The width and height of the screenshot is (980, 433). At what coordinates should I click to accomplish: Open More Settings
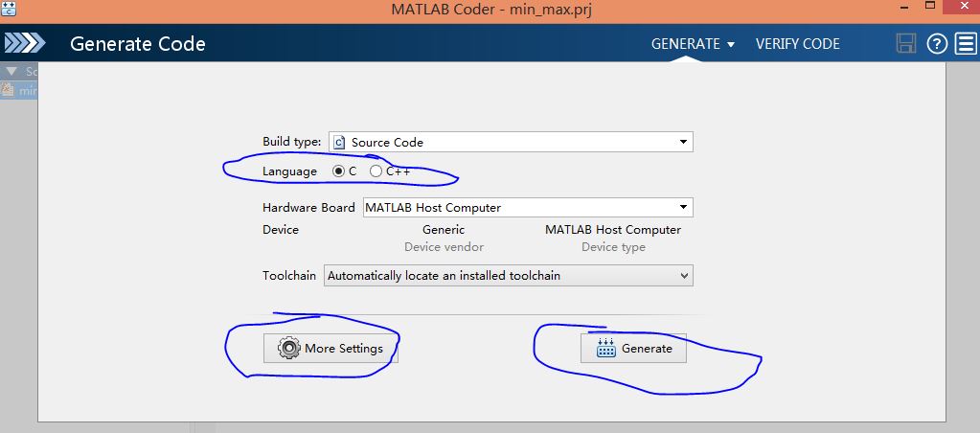[330, 348]
